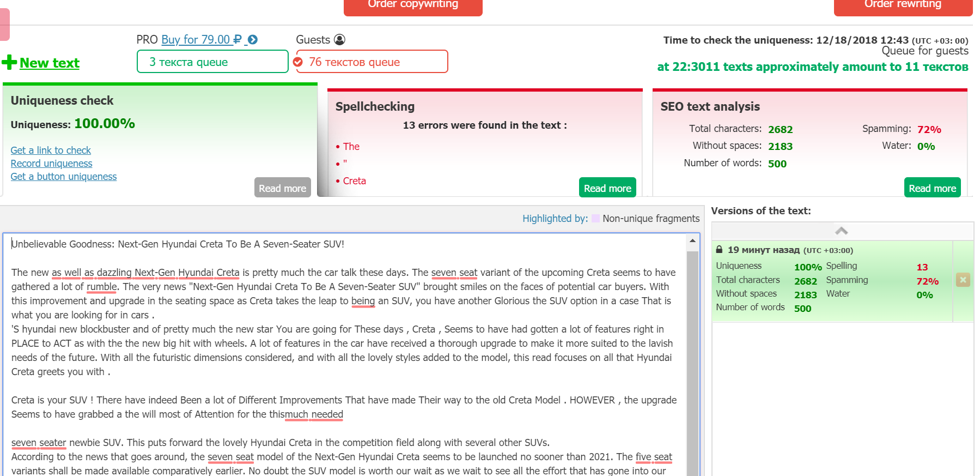Click Record uniqueness link
The width and height of the screenshot is (980, 476).
point(51,164)
